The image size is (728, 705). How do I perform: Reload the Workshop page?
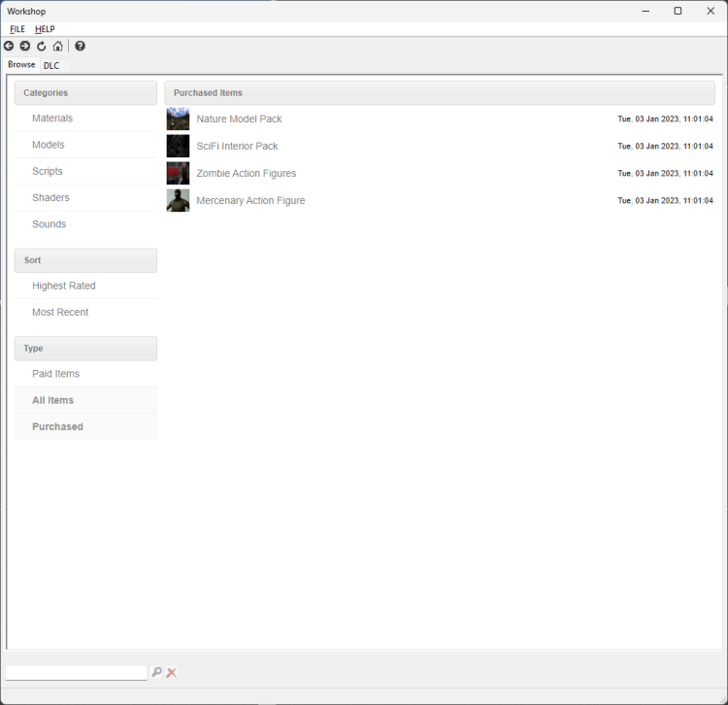42,46
